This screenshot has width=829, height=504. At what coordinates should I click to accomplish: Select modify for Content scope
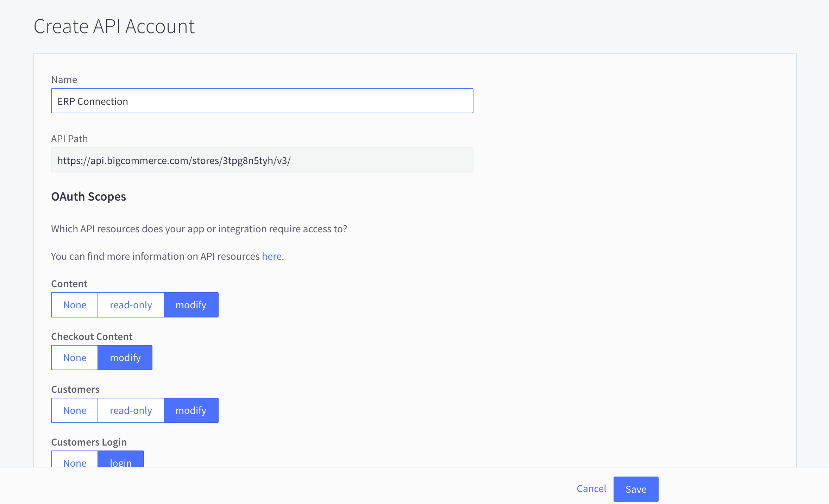tap(191, 305)
